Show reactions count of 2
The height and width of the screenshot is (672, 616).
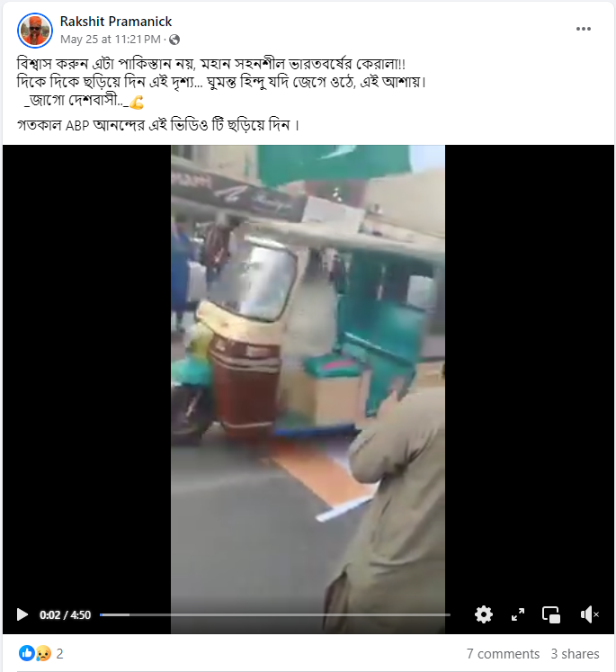pos(59,654)
